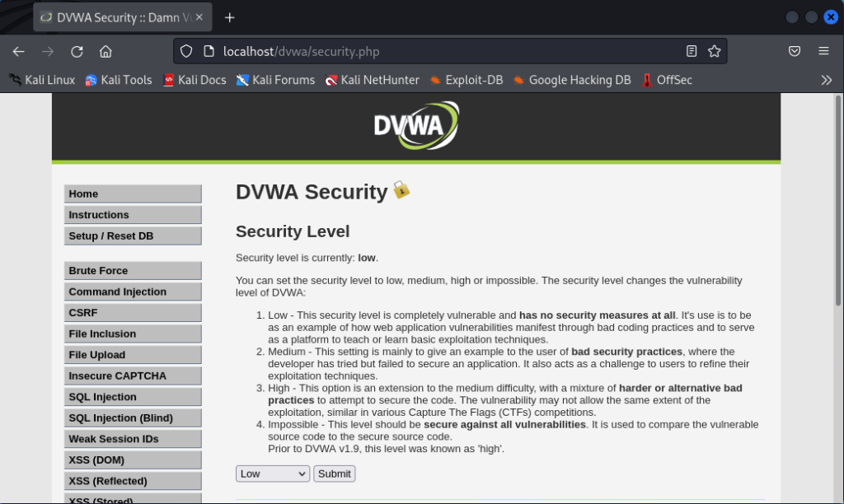
Task: Open Setup / Reset DB page
Action: [133, 236]
